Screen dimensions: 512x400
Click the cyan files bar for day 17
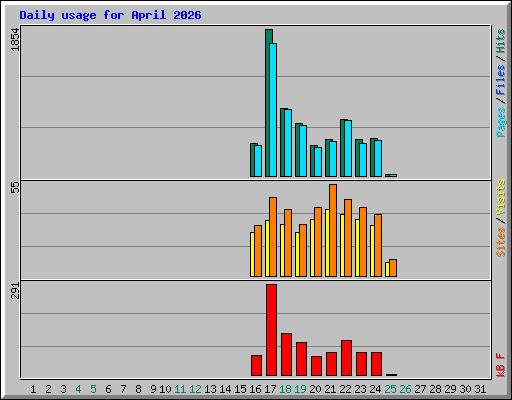(273, 110)
